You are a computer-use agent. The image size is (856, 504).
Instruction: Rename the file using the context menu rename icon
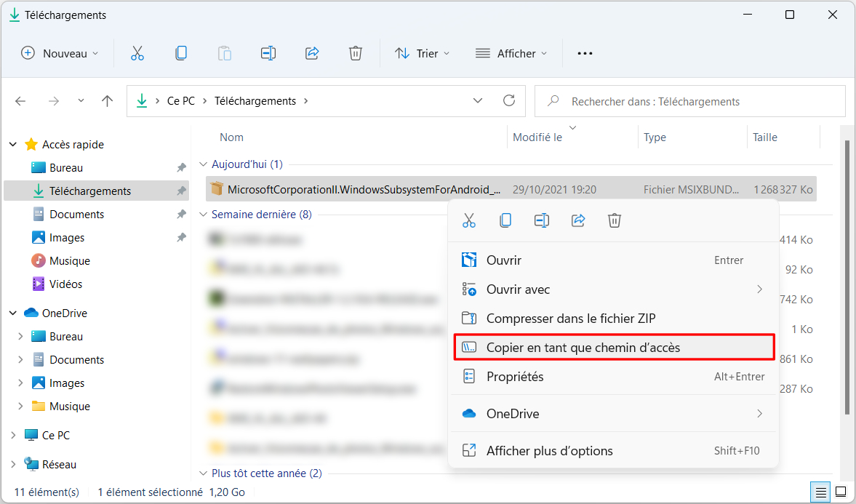pos(542,220)
